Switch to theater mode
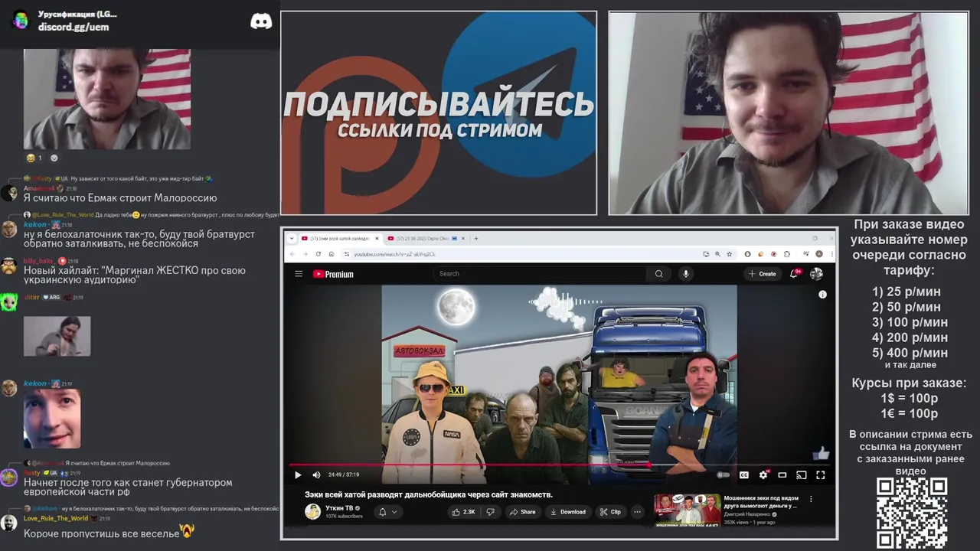The image size is (980, 551). (782, 475)
